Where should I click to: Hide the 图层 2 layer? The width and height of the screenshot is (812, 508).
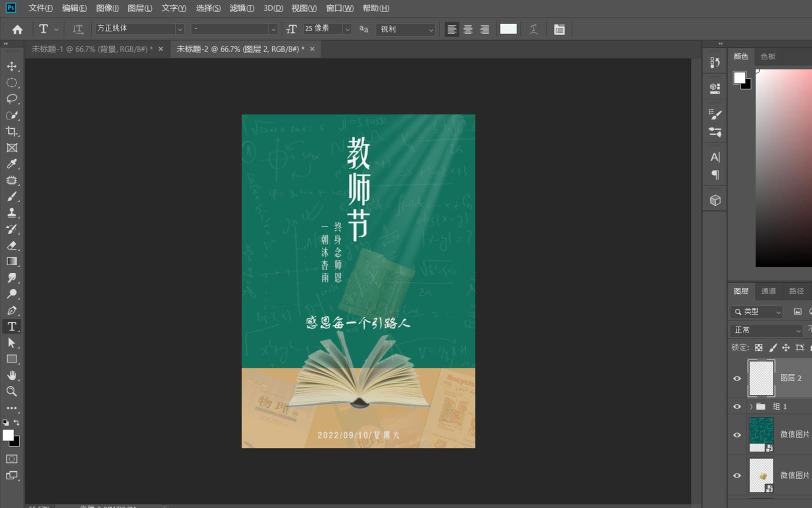point(737,378)
